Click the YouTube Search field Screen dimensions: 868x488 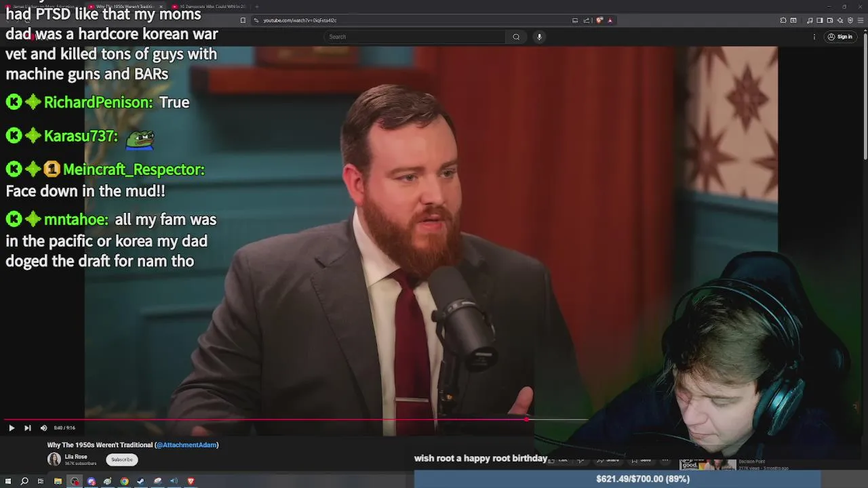point(415,37)
